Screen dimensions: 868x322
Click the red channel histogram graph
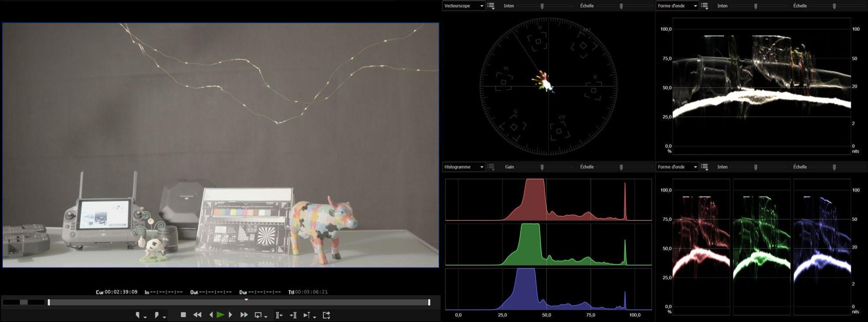(548, 200)
